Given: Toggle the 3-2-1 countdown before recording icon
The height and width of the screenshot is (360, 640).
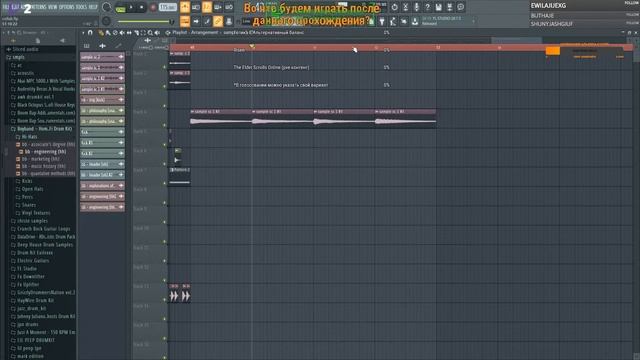Looking at the screenshot, I should click(x=207, y=7).
